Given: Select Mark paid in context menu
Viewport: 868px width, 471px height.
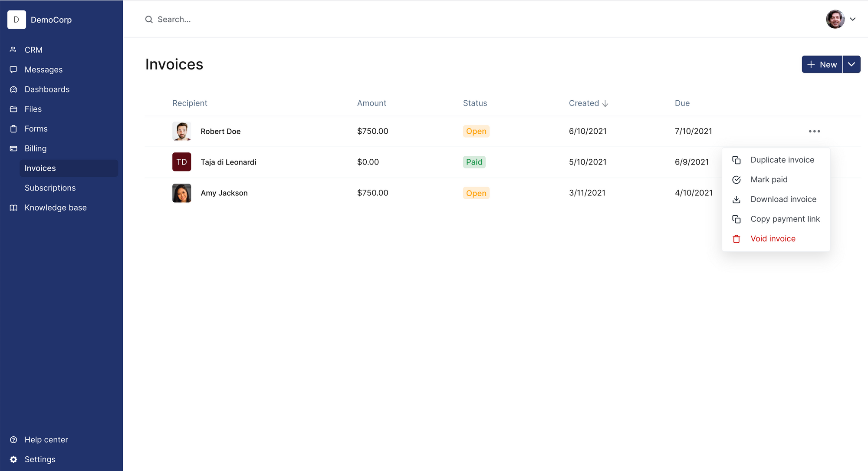Looking at the screenshot, I should (769, 179).
